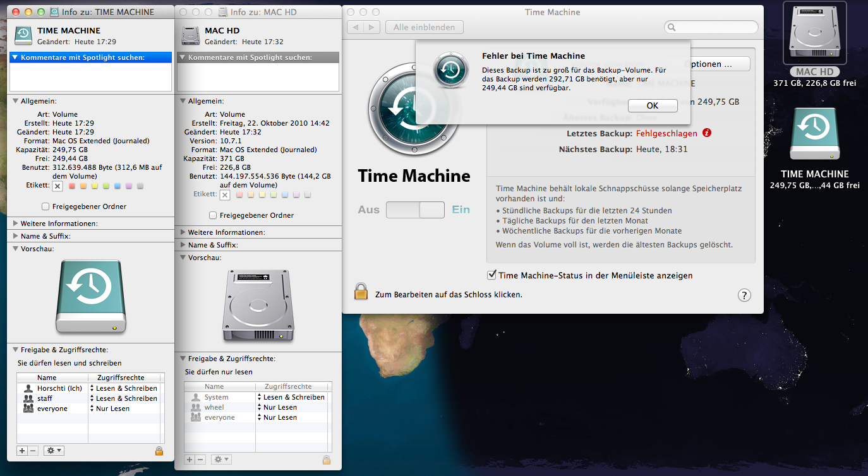Collapse Freigabe & Zugriffsrechte in TIME MACHINE info

[x=15, y=350]
